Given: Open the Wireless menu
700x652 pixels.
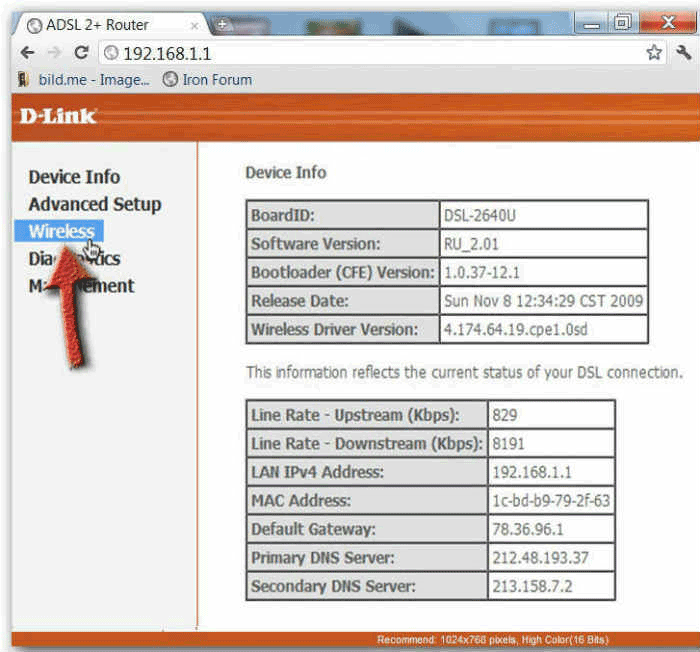Looking at the screenshot, I should (x=61, y=231).
